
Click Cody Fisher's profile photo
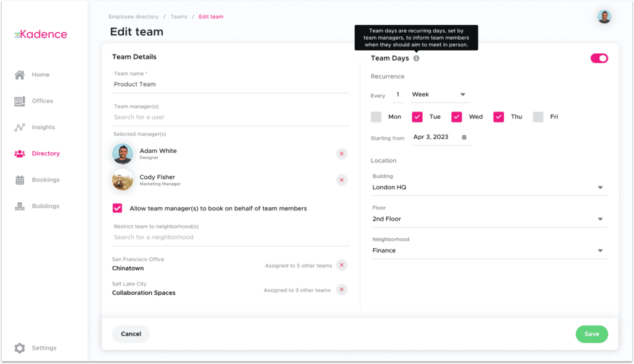(x=123, y=180)
